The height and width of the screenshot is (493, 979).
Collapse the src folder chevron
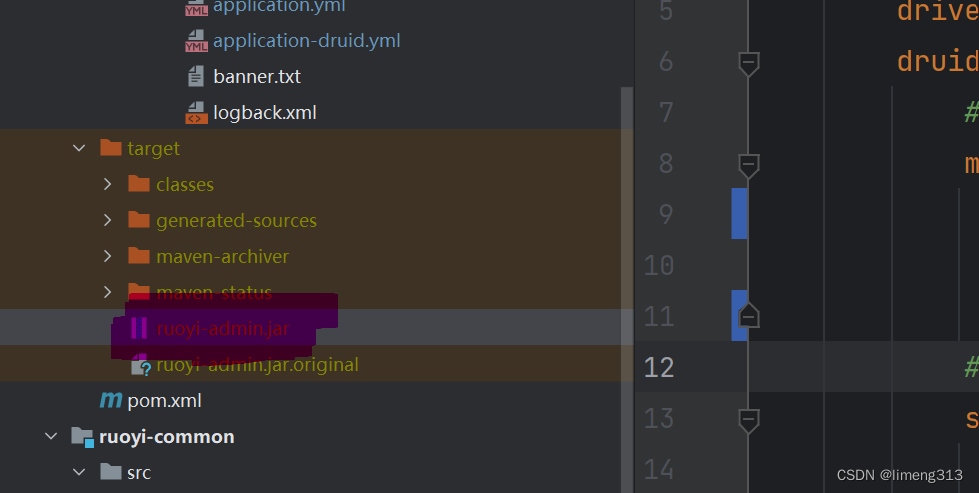(79, 472)
